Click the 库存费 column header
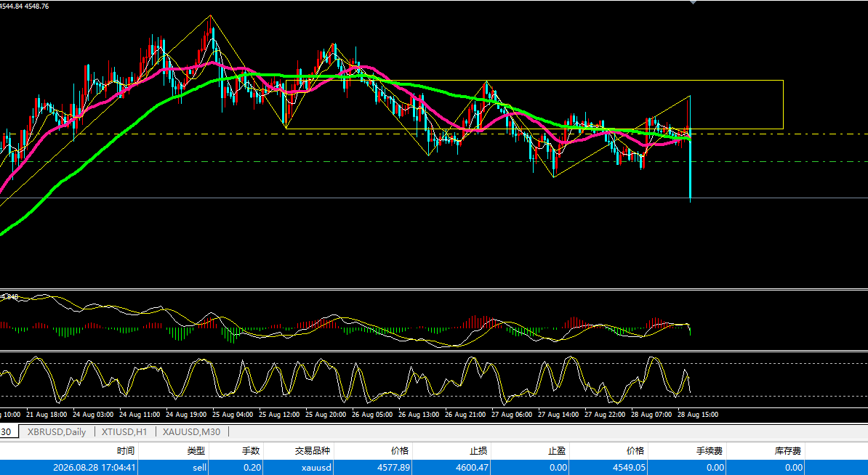The image size is (868, 475). (x=787, y=451)
